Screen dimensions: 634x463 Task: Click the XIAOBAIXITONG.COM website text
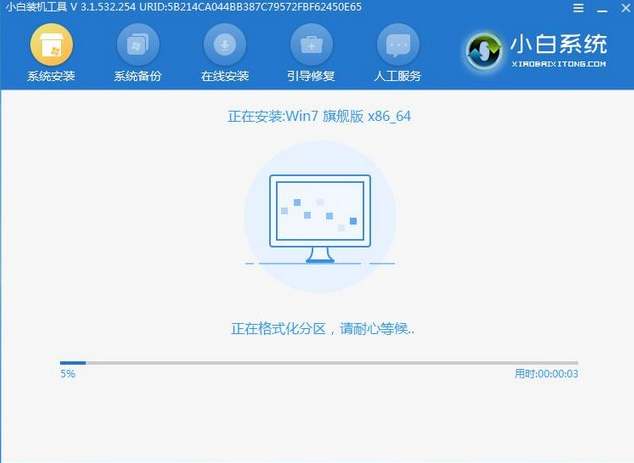[559, 64]
